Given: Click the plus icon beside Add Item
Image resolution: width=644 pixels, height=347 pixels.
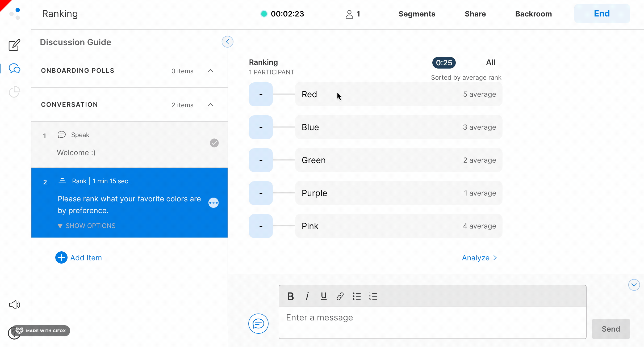Looking at the screenshot, I should point(61,257).
